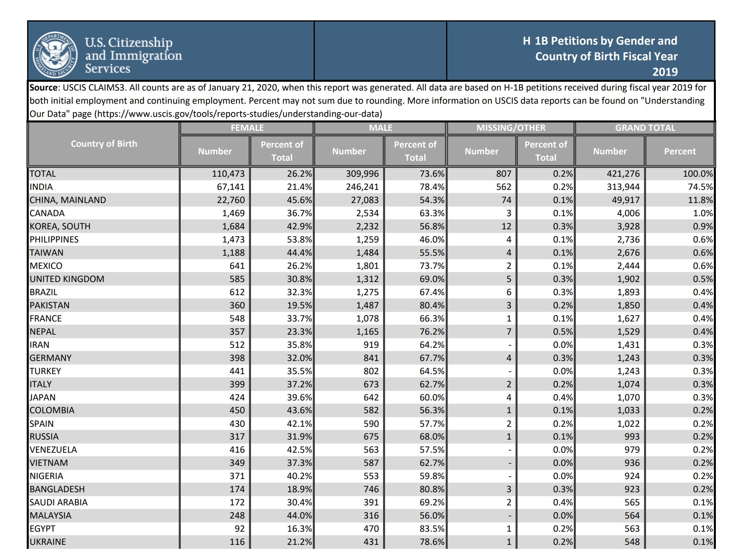
Task: Select China grand total 49,917
Action: (x=626, y=200)
